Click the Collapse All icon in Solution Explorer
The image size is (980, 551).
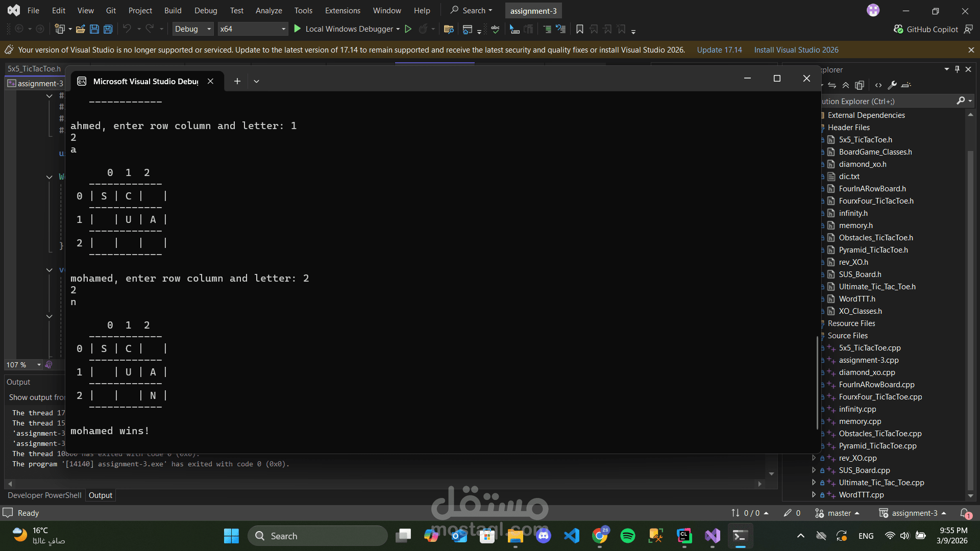pos(846,85)
